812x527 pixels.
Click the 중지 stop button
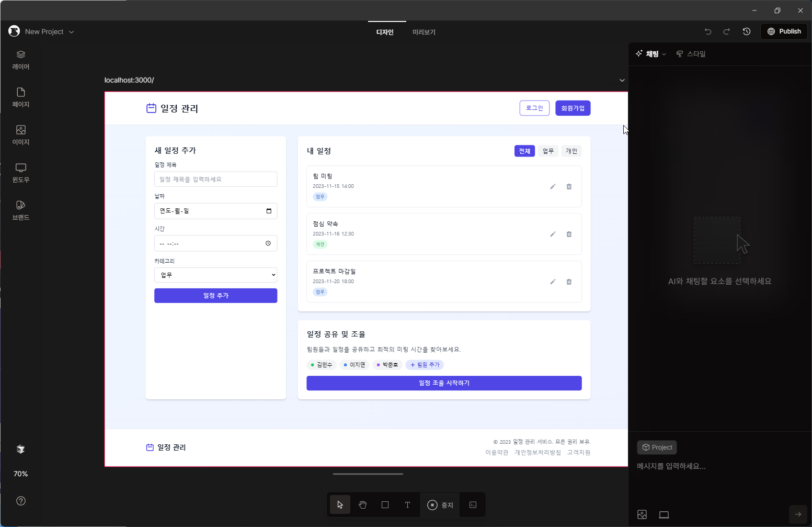tap(440, 504)
